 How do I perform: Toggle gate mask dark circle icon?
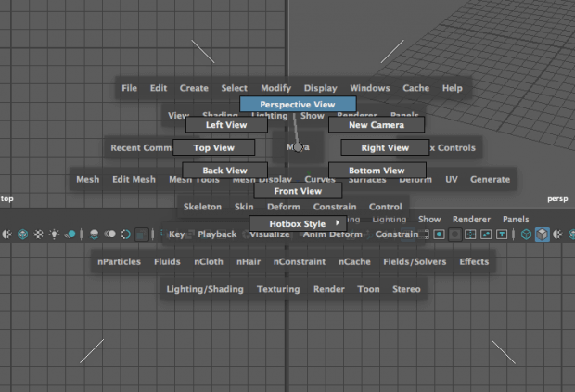click(x=454, y=234)
